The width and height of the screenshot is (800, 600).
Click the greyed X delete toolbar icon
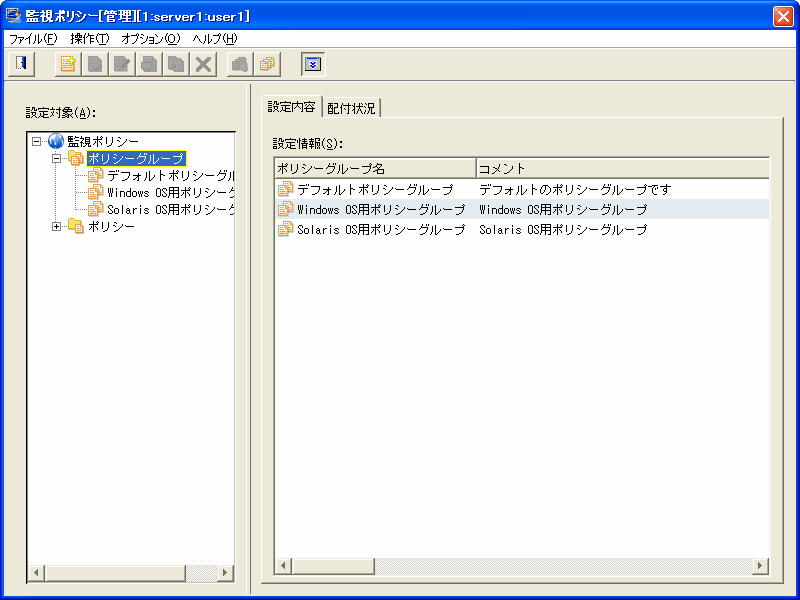[x=203, y=64]
